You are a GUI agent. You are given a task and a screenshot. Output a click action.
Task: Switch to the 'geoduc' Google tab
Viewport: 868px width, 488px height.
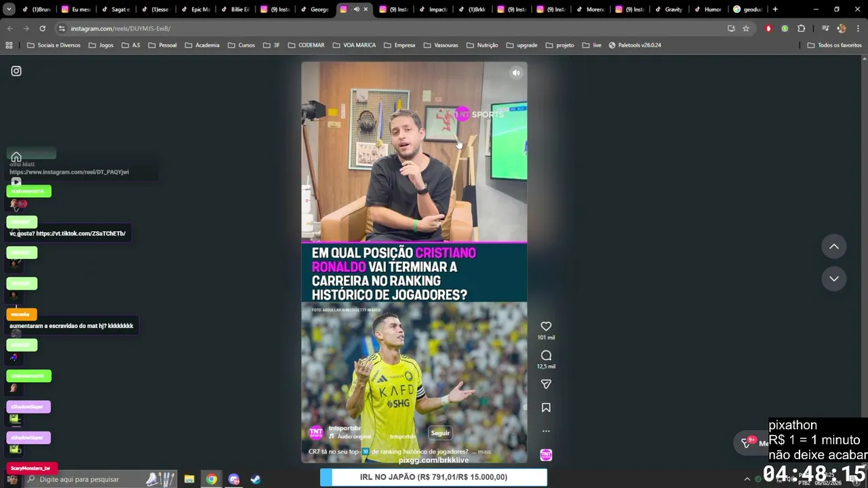(x=748, y=9)
